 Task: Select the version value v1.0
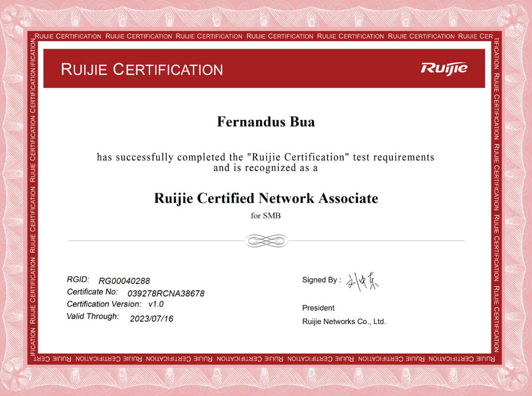click(156, 304)
